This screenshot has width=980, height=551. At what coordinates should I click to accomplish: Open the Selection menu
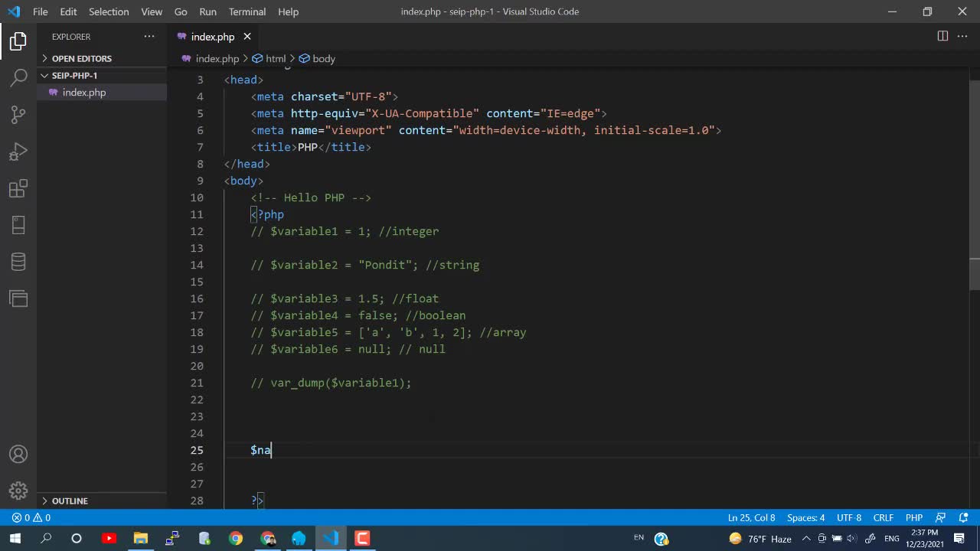point(109,11)
